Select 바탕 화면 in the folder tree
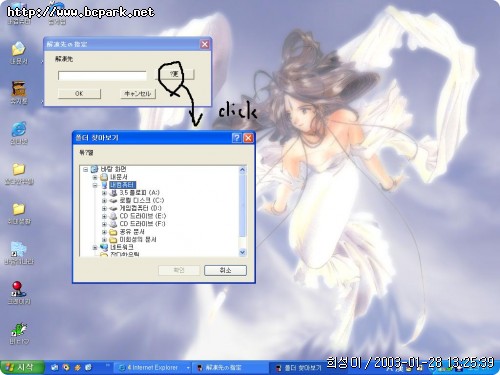The width and height of the screenshot is (500, 375). click(x=113, y=169)
